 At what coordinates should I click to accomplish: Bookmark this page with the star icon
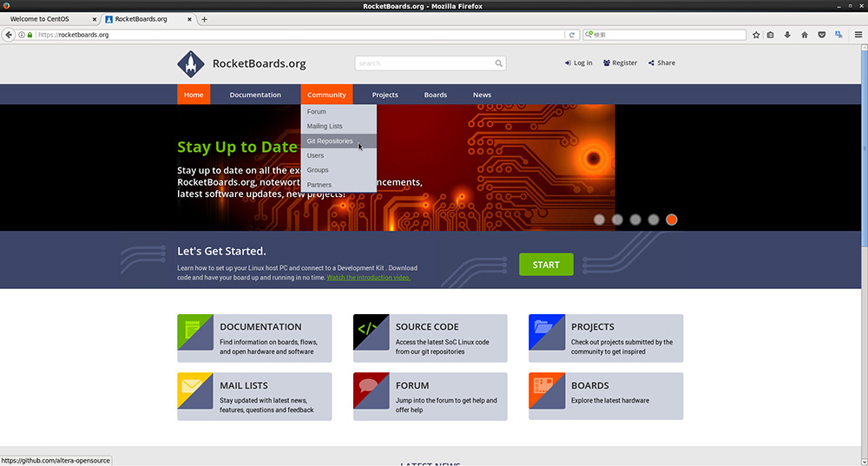point(756,35)
